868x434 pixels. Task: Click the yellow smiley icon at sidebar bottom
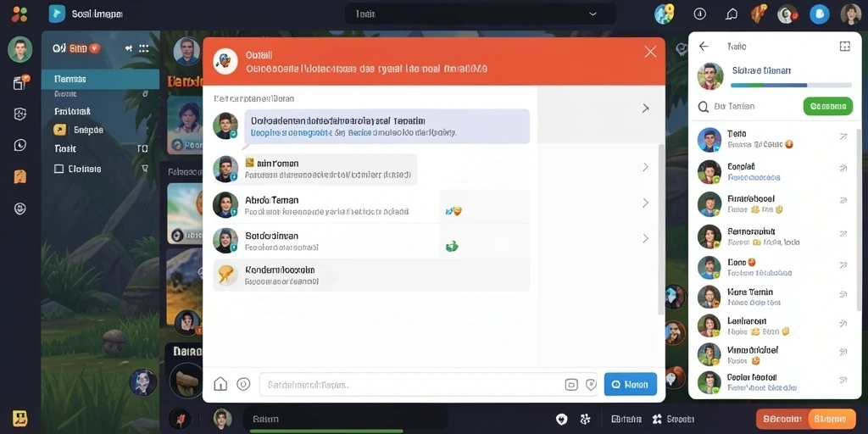click(20, 417)
